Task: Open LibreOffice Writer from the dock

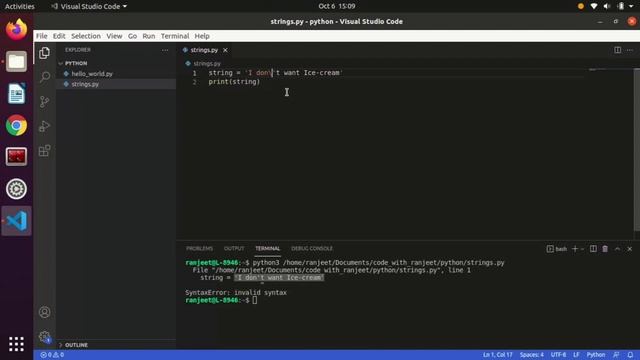Action: tap(16, 93)
